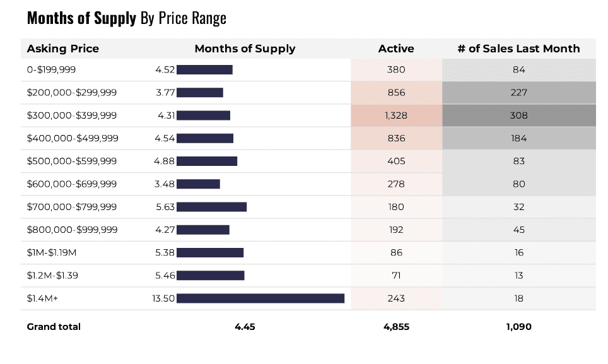This screenshot has width=608, height=364.
Task: Click the 227 sales cell
Action: click(x=519, y=93)
